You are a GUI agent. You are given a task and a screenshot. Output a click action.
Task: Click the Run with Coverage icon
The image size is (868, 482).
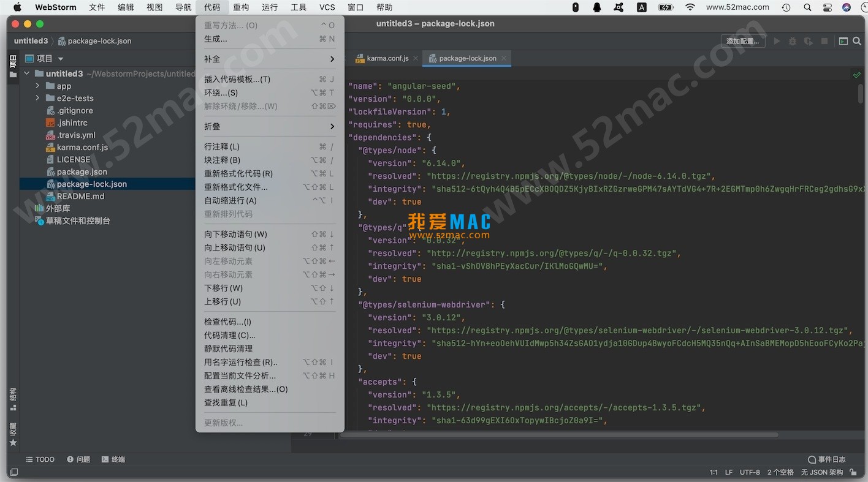[809, 41]
